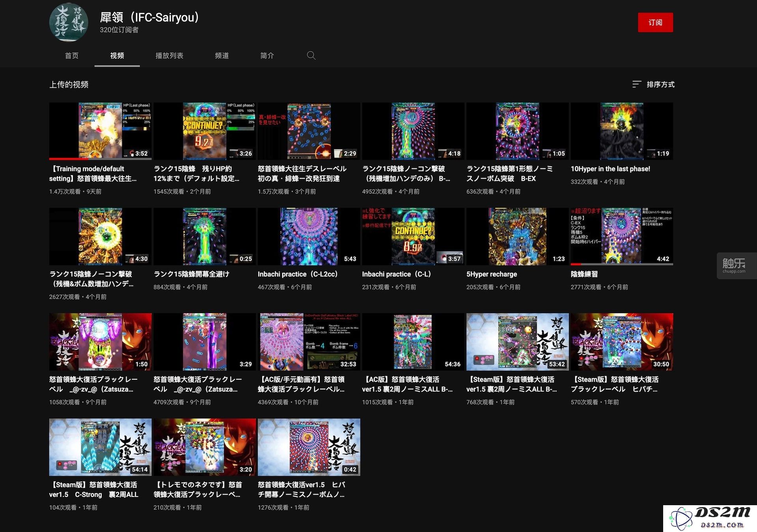Click 2771次观看・6个月前 video stats
The height and width of the screenshot is (532, 757).
coord(599,287)
